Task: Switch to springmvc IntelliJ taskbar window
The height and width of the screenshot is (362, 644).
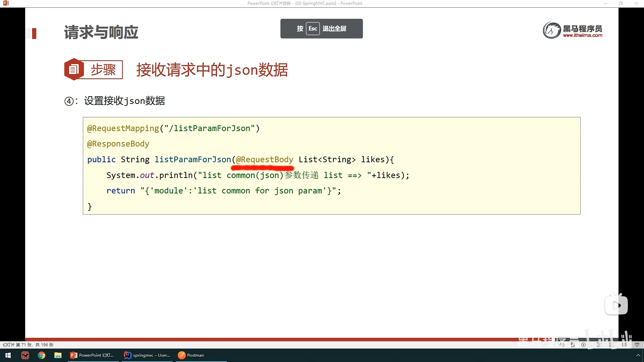Action: (x=147, y=355)
